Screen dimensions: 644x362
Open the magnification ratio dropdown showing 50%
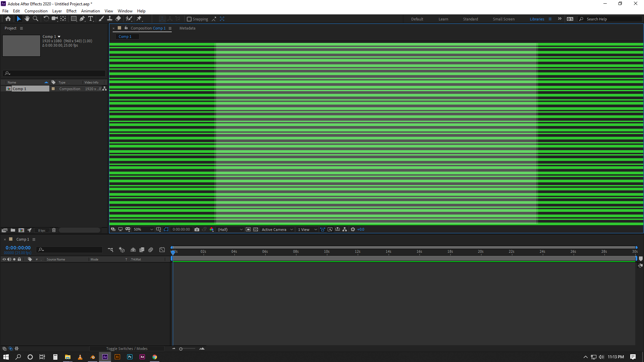pos(143,229)
